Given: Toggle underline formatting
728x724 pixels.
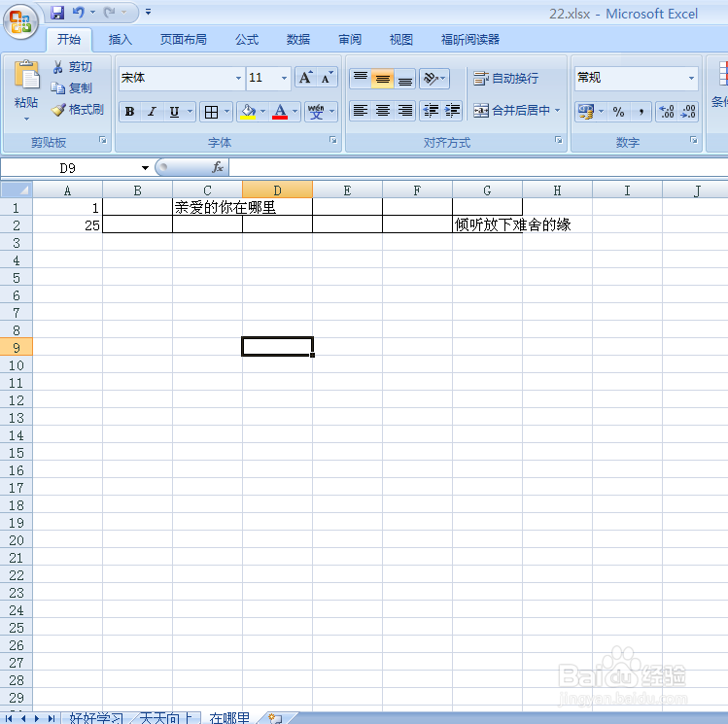Looking at the screenshot, I should click(x=174, y=112).
